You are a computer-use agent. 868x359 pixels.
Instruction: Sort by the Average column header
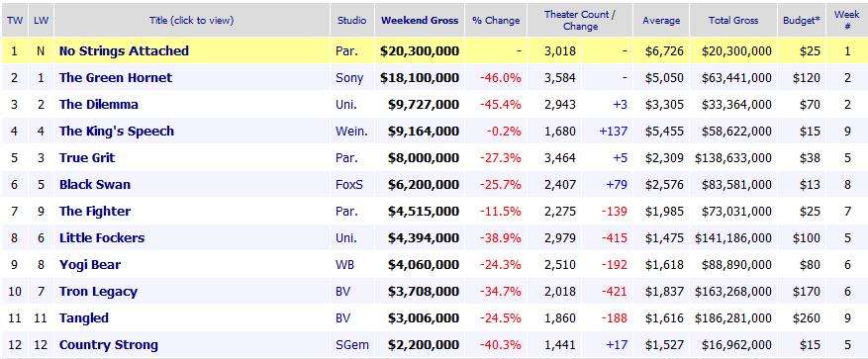[661, 21]
